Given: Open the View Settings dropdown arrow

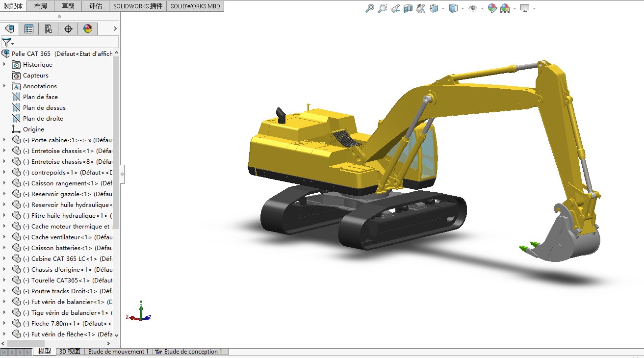Looking at the screenshot, I should click(534, 8).
